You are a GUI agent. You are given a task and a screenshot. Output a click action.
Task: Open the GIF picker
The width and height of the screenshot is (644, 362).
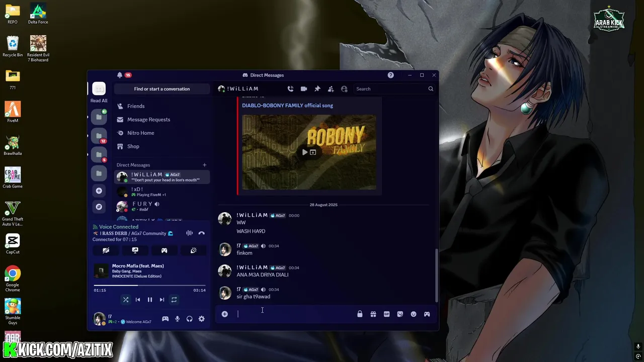pyautogui.click(x=386, y=314)
